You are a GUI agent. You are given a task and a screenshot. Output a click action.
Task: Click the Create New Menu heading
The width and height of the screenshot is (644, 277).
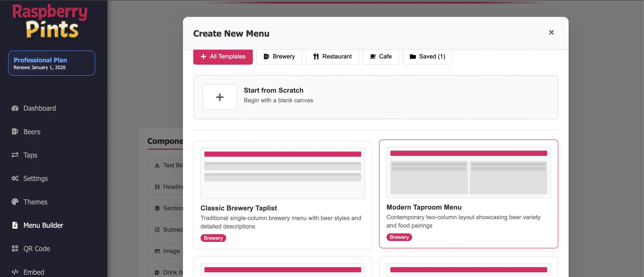[231, 33]
